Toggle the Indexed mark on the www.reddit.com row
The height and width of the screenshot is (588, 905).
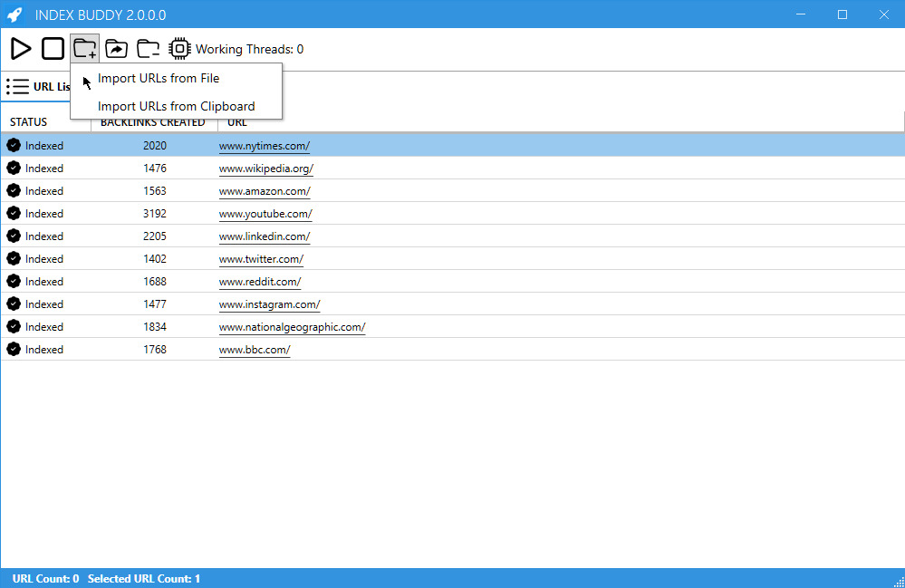pyautogui.click(x=13, y=281)
